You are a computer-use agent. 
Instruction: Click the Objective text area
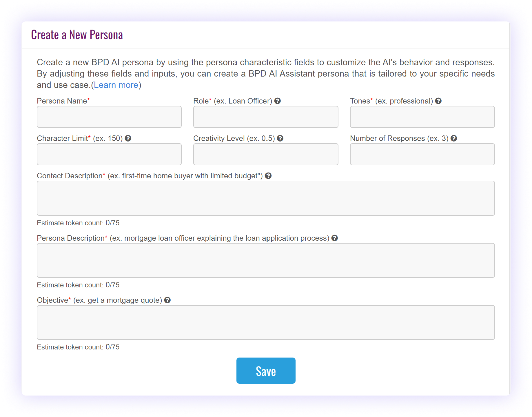pos(266,322)
